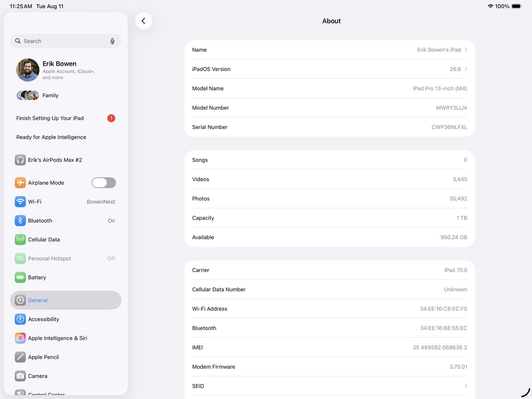Screen dimensions: 532x399
Task: Open Camera settings
Action: [x=66, y=376]
